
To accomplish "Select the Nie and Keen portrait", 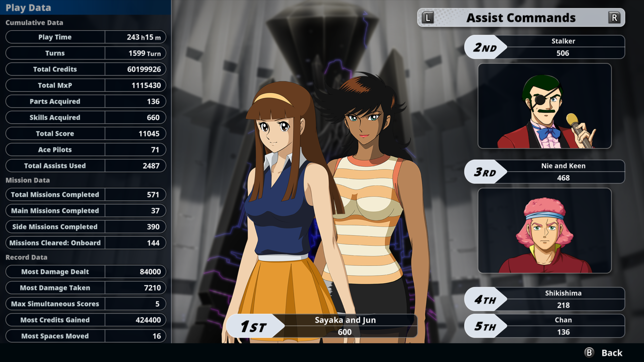I will (x=544, y=231).
